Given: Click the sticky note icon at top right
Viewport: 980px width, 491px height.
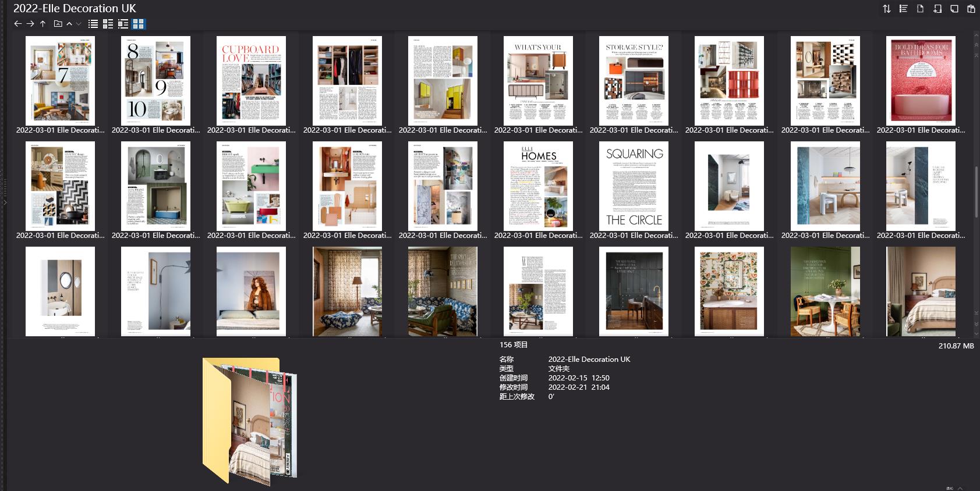Looking at the screenshot, I should 954,9.
